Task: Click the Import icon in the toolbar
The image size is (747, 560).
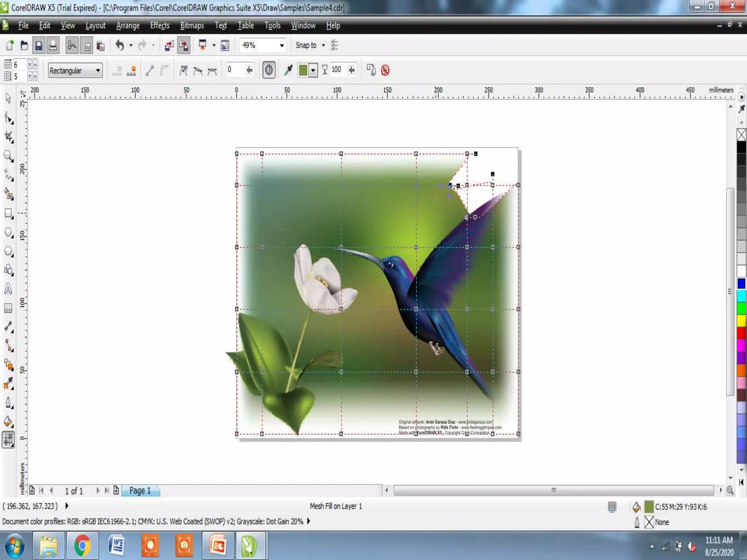Action: [x=169, y=46]
